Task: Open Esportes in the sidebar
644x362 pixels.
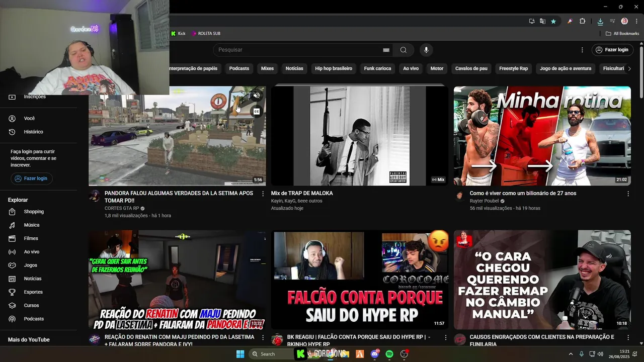Action: tap(33, 292)
